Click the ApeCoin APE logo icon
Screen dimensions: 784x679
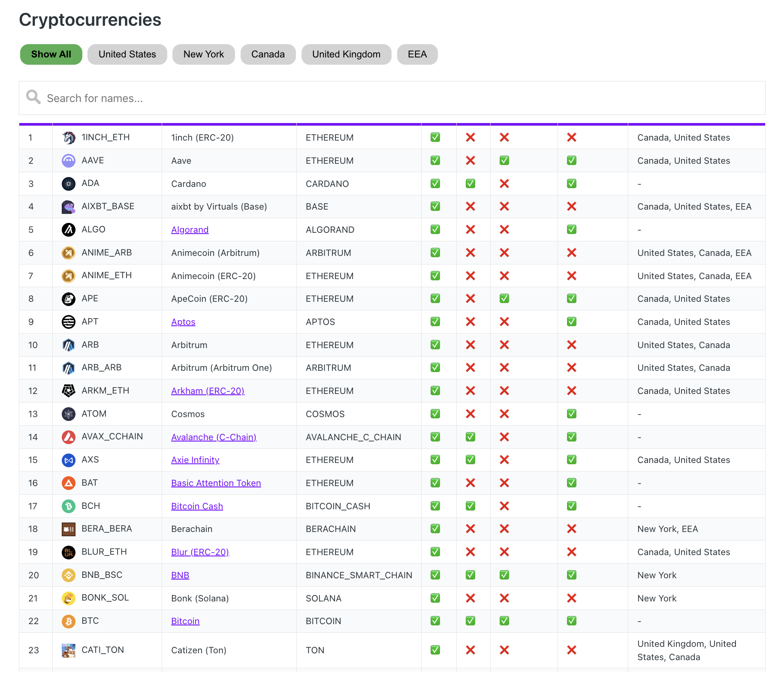point(69,299)
